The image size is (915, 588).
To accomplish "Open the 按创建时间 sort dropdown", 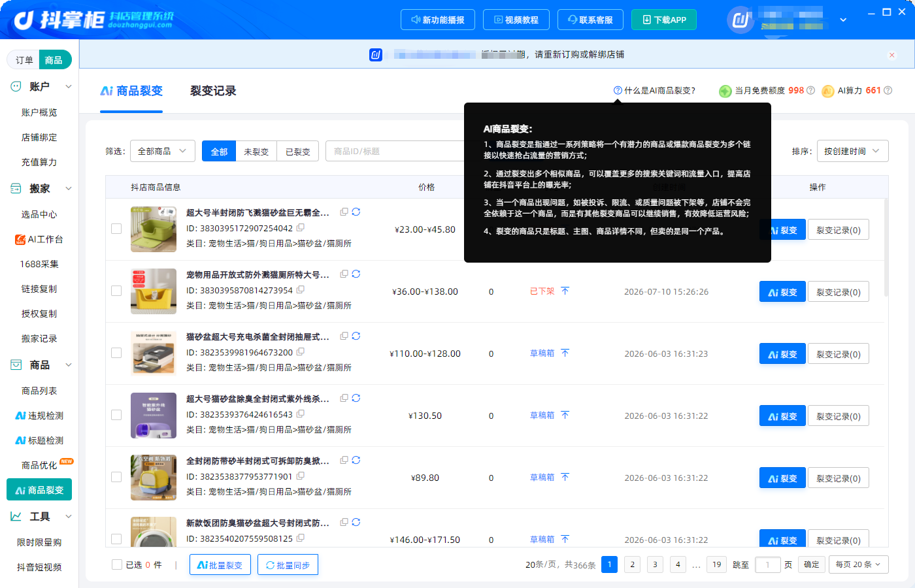I will click(x=852, y=151).
